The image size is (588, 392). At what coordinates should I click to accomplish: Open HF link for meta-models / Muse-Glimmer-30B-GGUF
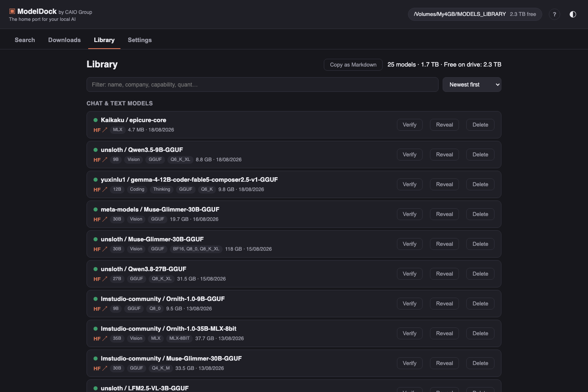[100, 219]
